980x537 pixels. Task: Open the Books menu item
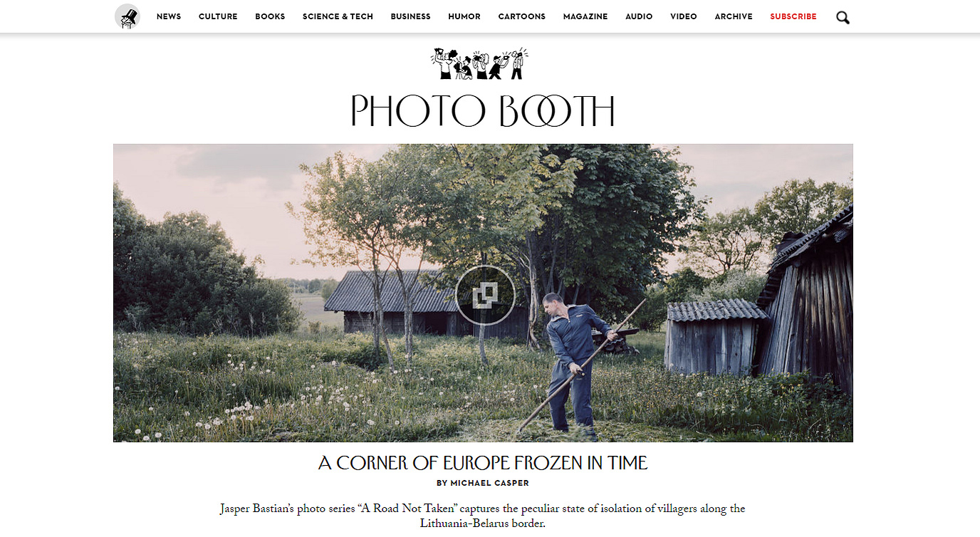270,16
